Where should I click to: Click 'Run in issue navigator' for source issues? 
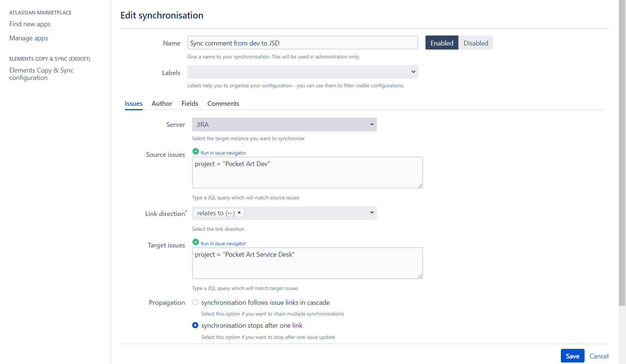pos(223,152)
